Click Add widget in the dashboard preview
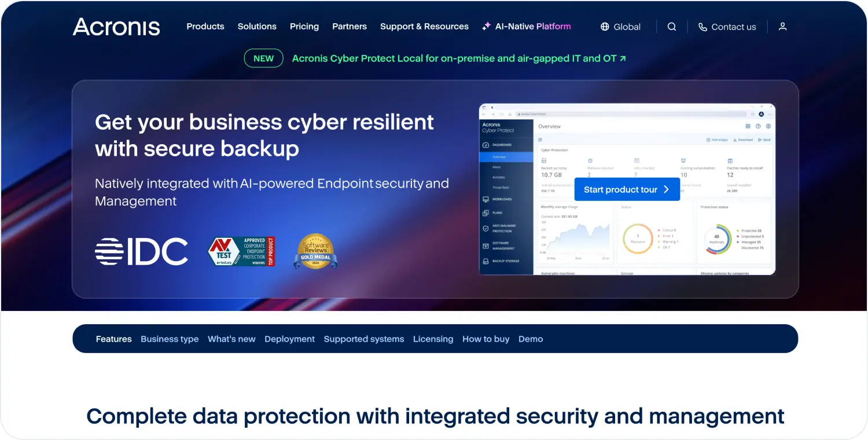The image size is (868, 440). 717,140
